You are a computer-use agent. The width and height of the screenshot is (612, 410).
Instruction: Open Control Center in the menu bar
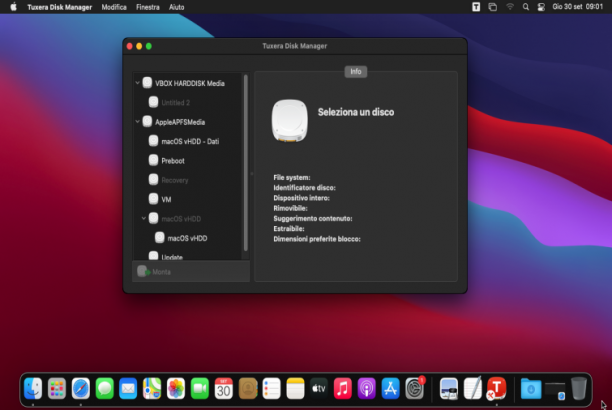point(541,7)
